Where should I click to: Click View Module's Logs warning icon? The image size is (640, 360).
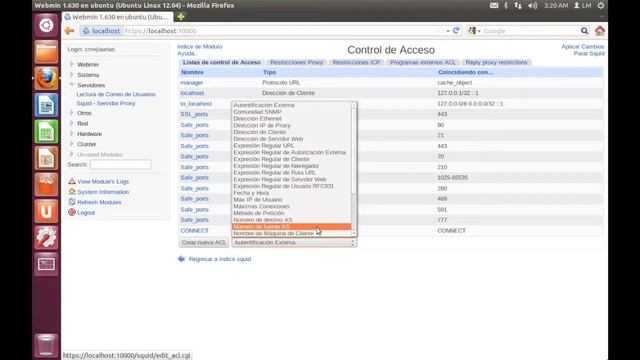tap(72, 181)
